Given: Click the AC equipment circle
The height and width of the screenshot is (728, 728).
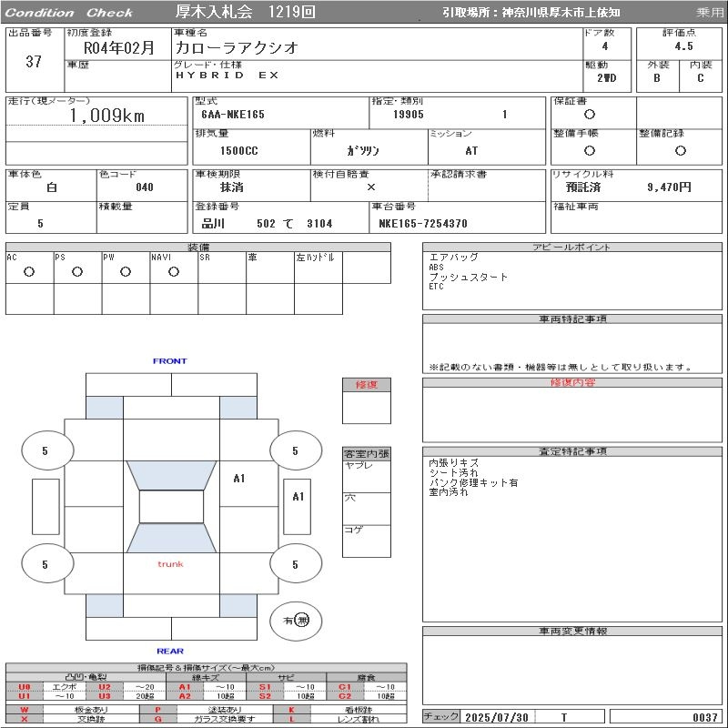Looking at the screenshot, I should pyautogui.click(x=29, y=271).
